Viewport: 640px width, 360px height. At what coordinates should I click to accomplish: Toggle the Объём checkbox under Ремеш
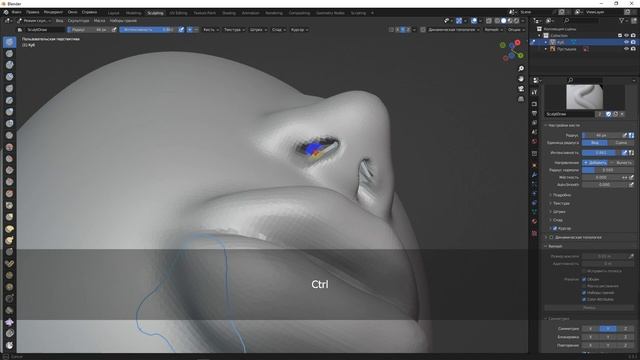tap(584, 279)
